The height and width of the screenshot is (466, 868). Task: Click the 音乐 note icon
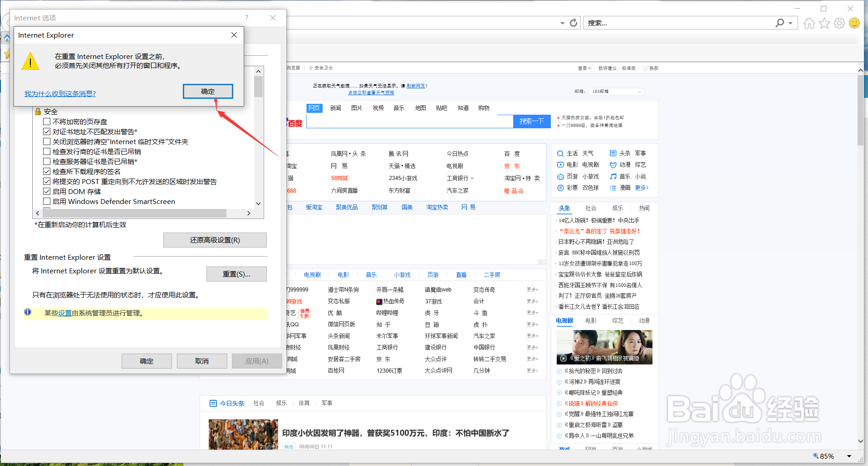tap(613, 176)
